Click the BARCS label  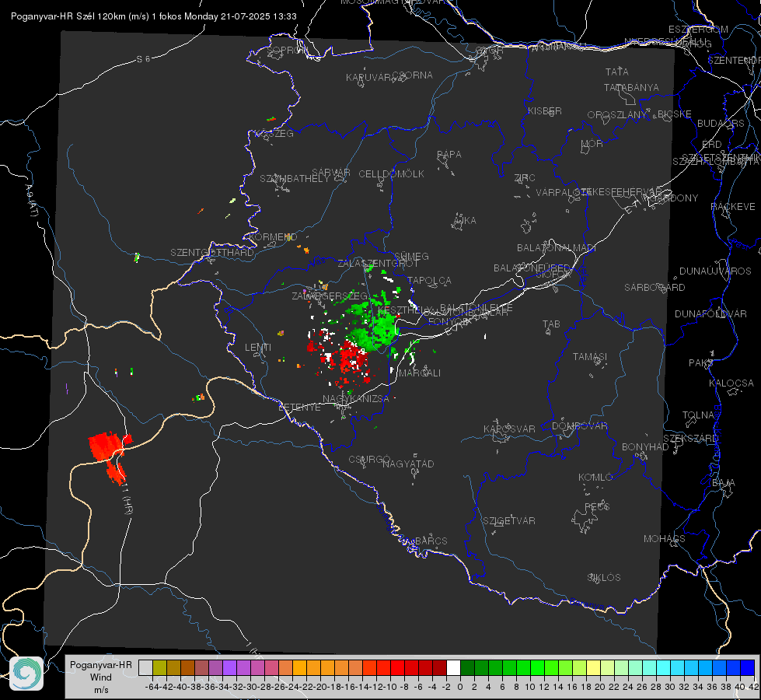[431, 541]
